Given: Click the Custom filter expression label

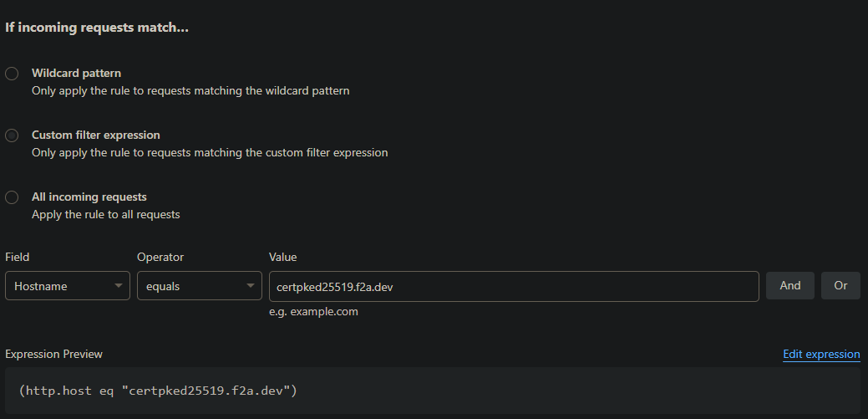Looking at the screenshot, I should pos(96,135).
